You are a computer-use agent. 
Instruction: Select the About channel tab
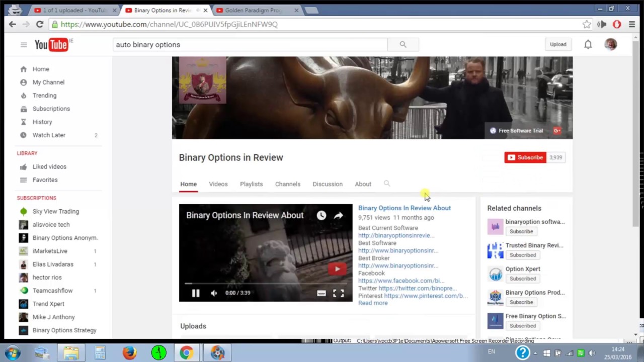363,184
